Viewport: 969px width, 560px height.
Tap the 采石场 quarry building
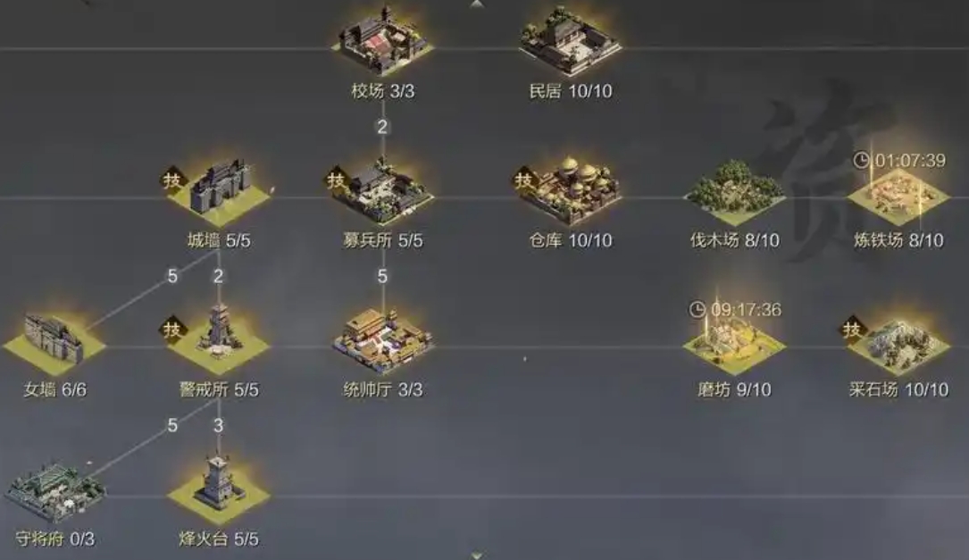point(898,344)
